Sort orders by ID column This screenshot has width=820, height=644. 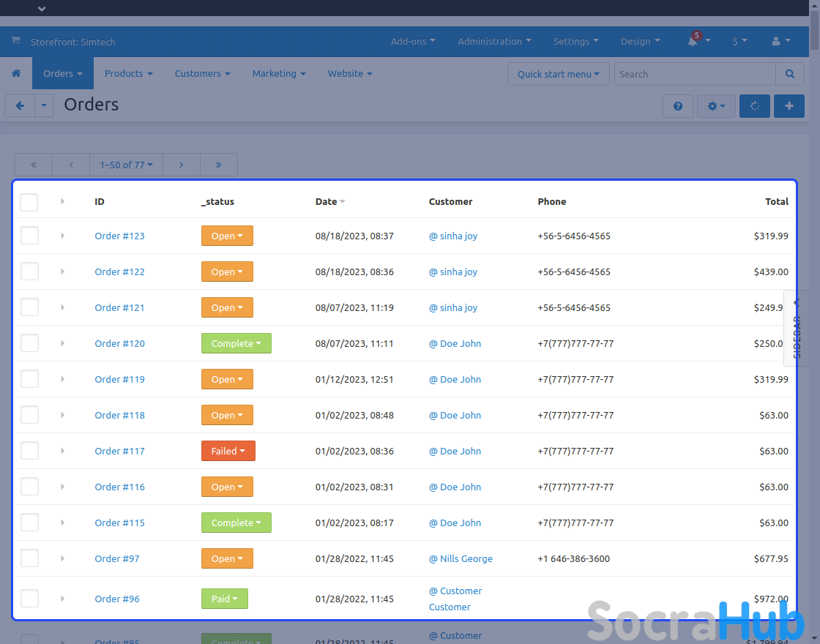coord(100,202)
